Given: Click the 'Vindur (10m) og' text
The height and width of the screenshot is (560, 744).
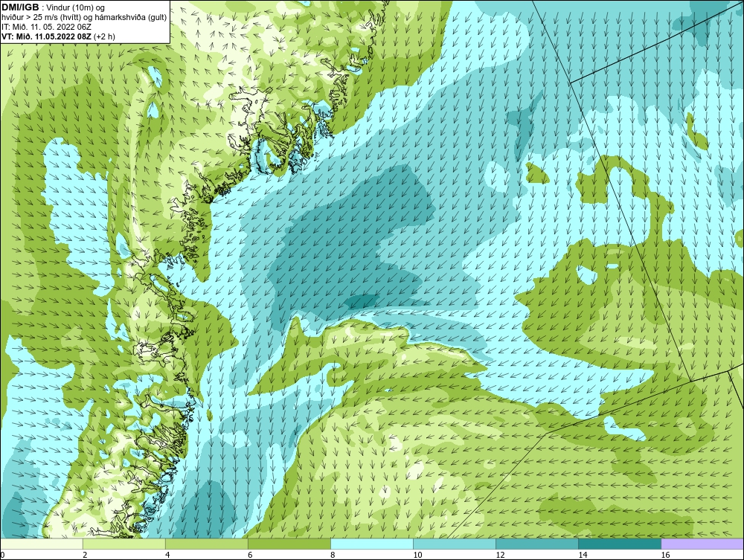Looking at the screenshot, I should 75,8.
